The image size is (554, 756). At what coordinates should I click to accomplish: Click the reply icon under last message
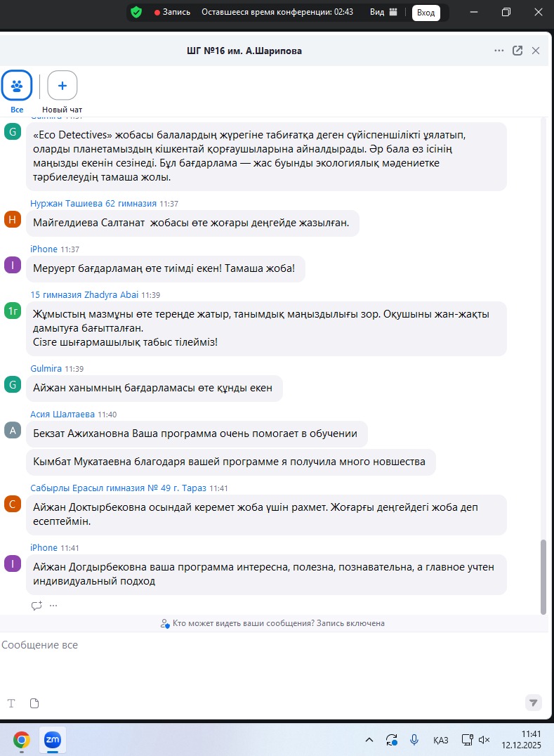tap(37, 605)
